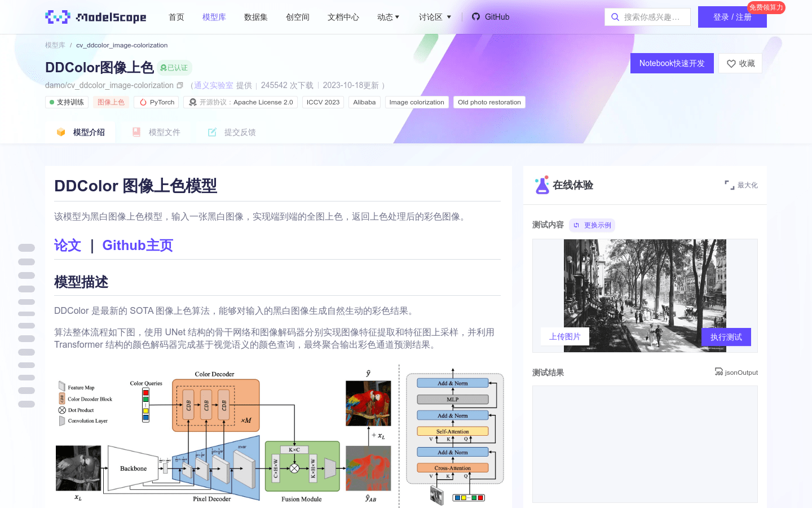
Task: Run inference with the 执行测试 button
Action: pyautogui.click(x=726, y=336)
